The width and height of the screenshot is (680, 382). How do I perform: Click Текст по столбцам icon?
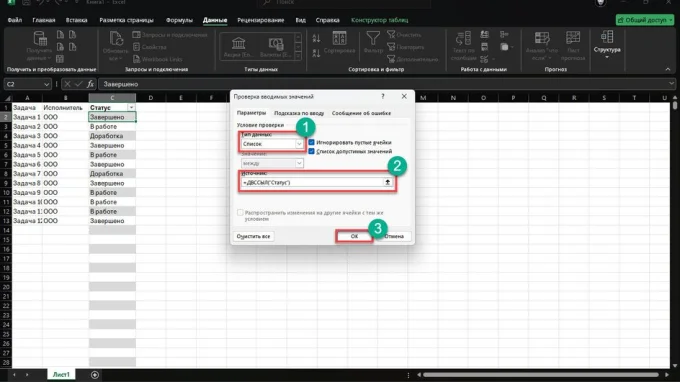click(463, 38)
